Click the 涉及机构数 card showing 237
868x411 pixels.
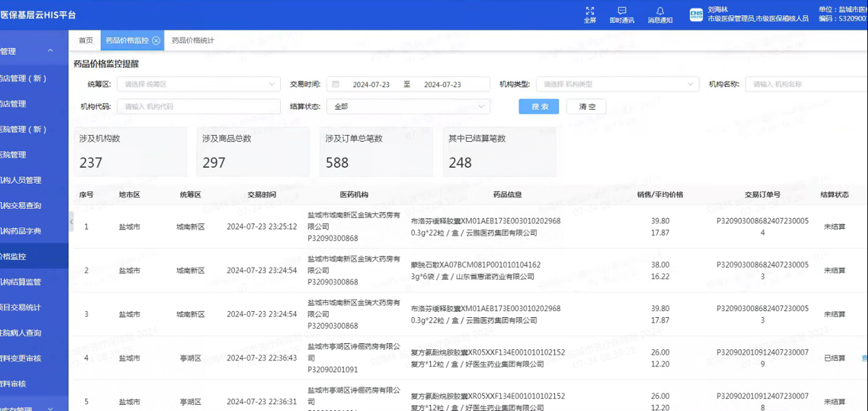tap(130, 151)
